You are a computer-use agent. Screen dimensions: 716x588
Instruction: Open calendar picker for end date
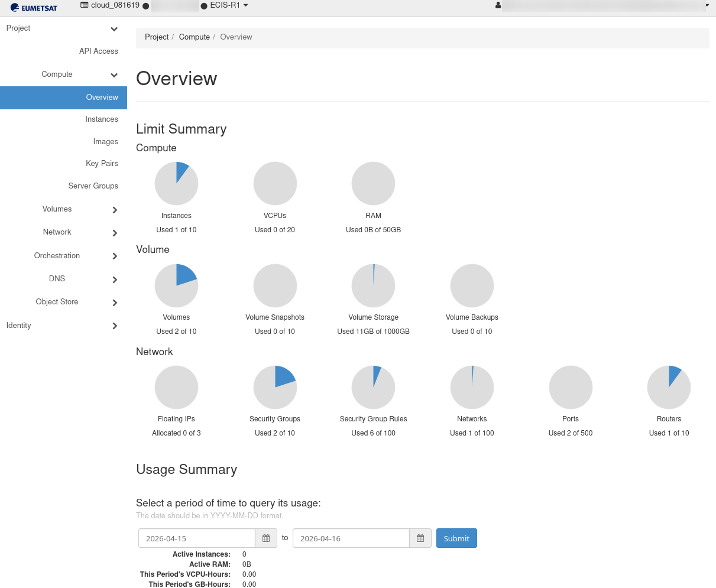tap(420, 538)
